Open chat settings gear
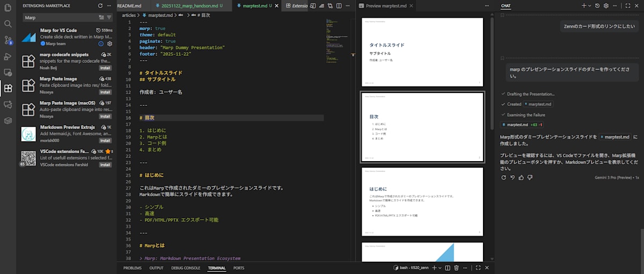Image resolution: width=644 pixels, height=274 pixels. click(606, 5)
